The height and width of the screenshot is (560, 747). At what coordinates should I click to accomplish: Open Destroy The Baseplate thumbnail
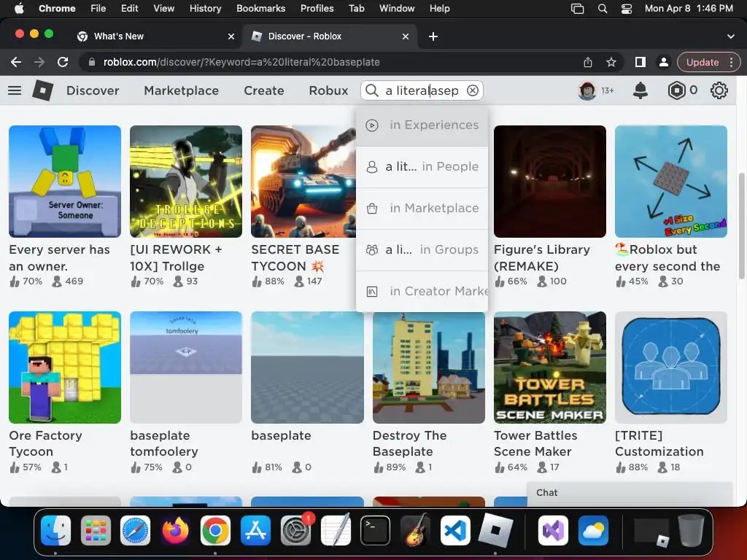click(x=429, y=367)
